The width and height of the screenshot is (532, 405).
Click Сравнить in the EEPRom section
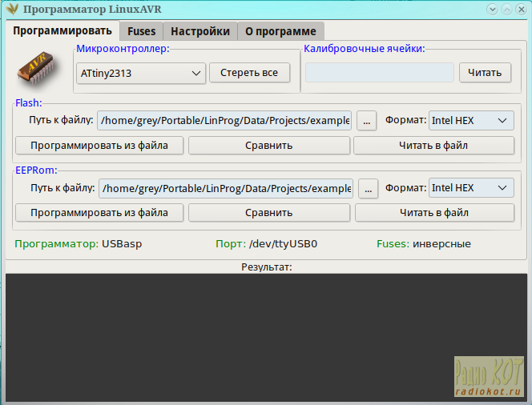coord(269,213)
